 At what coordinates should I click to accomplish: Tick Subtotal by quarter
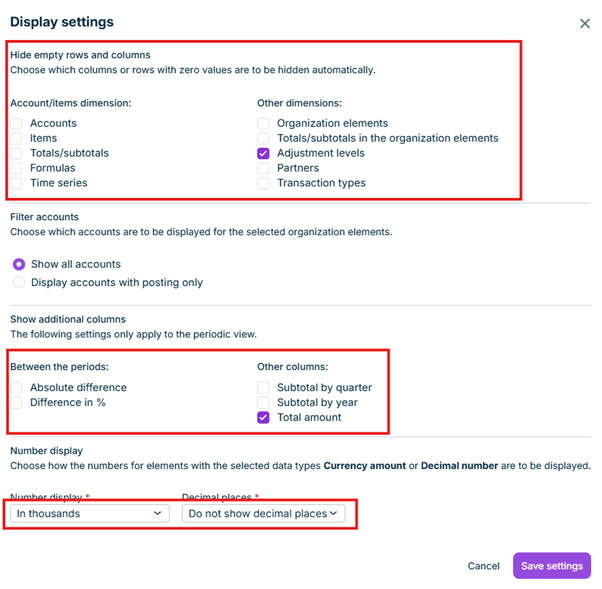point(263,387)
